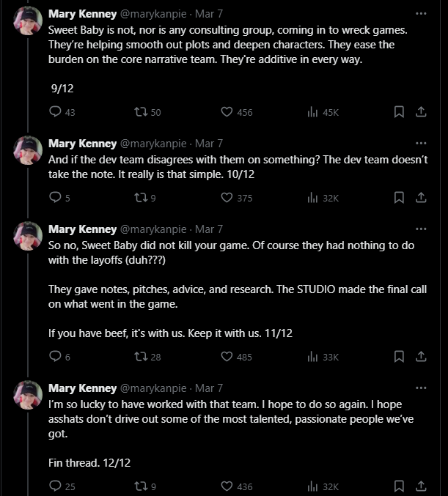Open Mar 7 timestamp of 10/12 tweet
The height and width of the screenshot is (496, 448).
click(x=210, y=144)
